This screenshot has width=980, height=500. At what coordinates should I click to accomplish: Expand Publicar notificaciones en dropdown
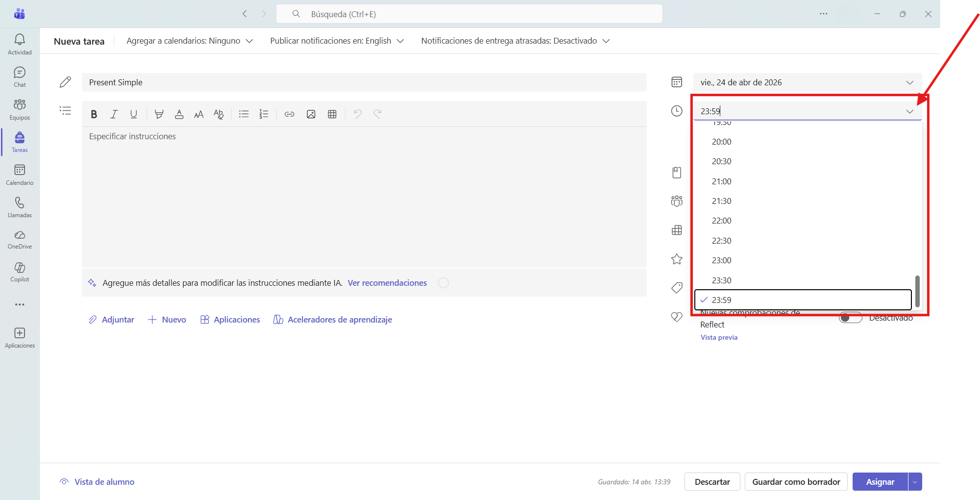pyautogui.click(x=337, y=41)
